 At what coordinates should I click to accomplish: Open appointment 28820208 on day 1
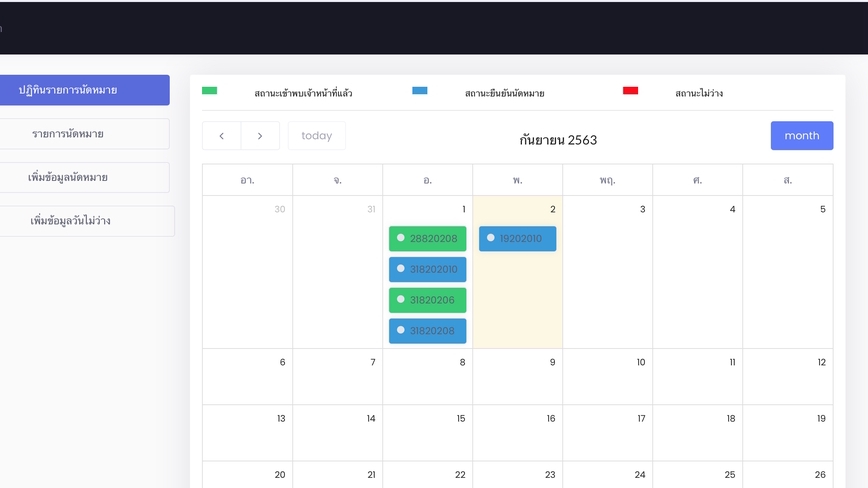tap(427, 238)
